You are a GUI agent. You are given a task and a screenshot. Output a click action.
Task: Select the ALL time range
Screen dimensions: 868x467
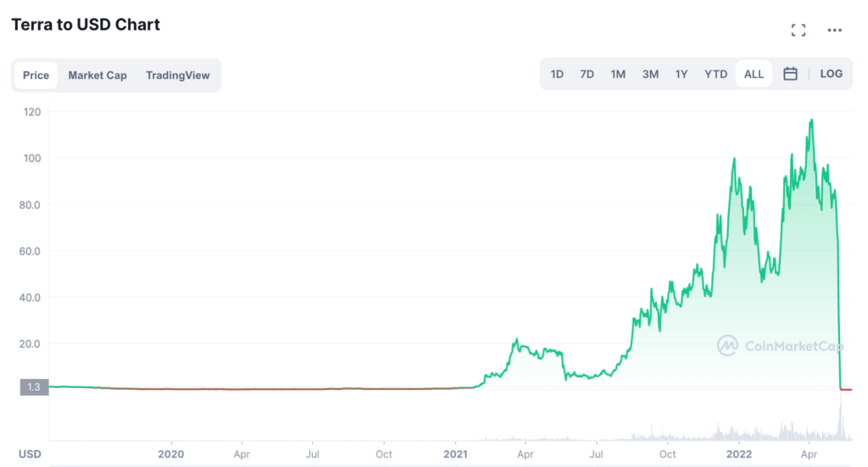(754, 74)
